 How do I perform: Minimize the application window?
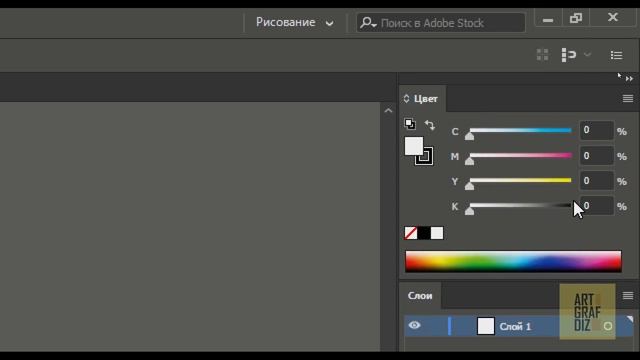pos(548,19)
